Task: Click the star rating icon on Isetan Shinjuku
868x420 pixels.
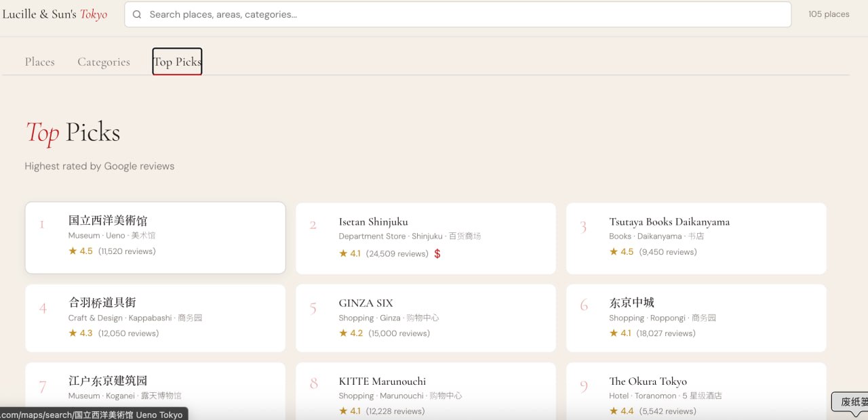Action: [x=343, y=253]
